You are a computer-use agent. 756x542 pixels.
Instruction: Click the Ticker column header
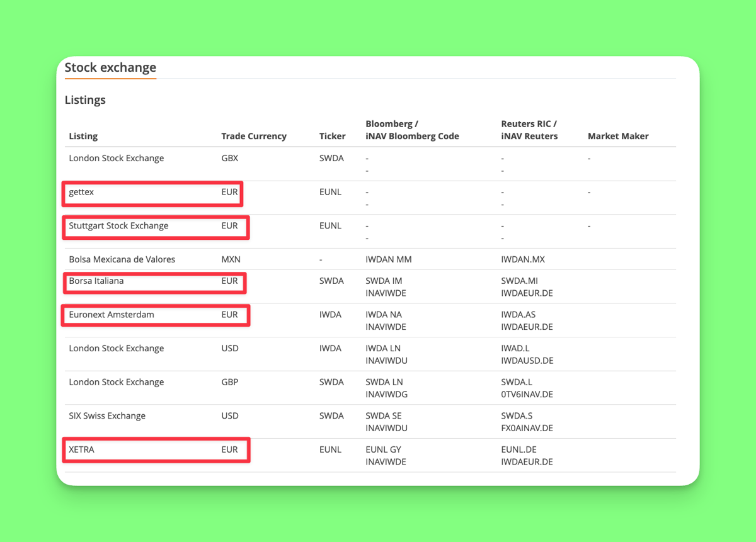[332, 136]
